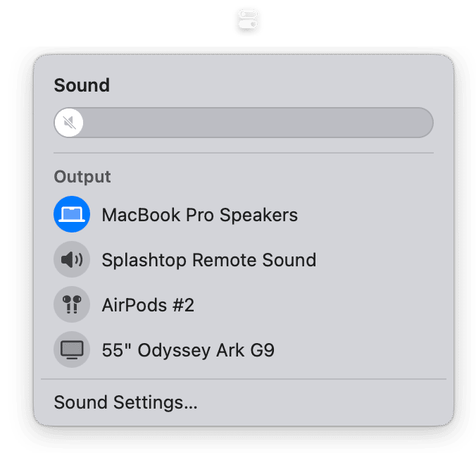Click the divider line below the volume slider
Screen dimensions: 476x465
point(244,153)
